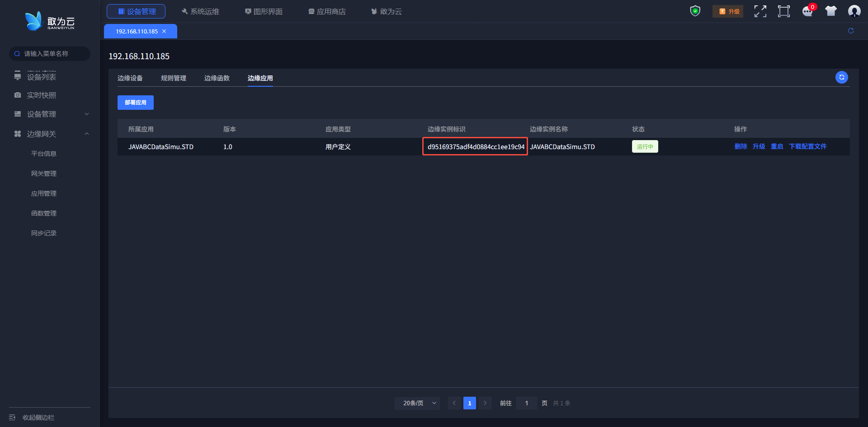Open 同步记录 in the sidebar

click(x=44, y=233)
